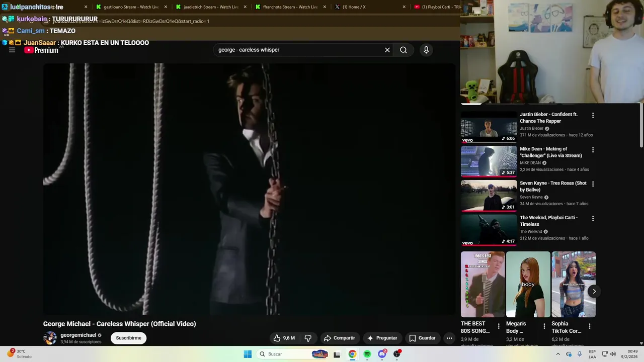Image resolution: width=644 pixels, height=362 pixels.
Task: Play Justin Bieber Confident thumbnail
Action: click(x=489, y=127)
